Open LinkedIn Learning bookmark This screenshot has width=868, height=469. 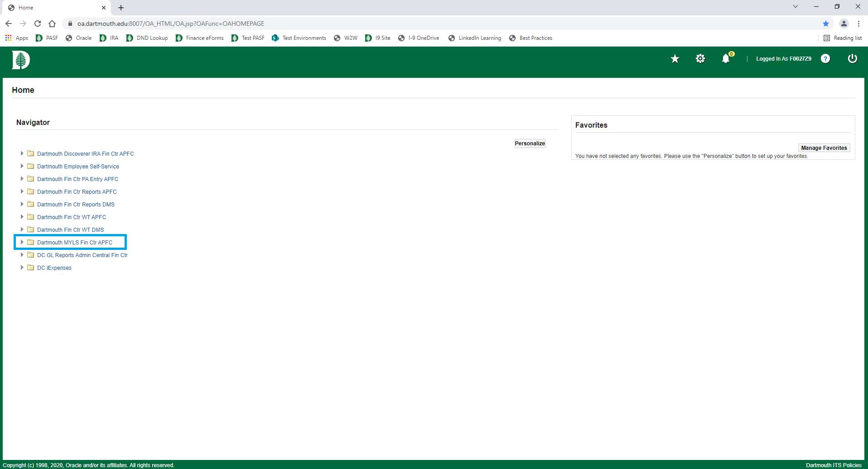475,38
